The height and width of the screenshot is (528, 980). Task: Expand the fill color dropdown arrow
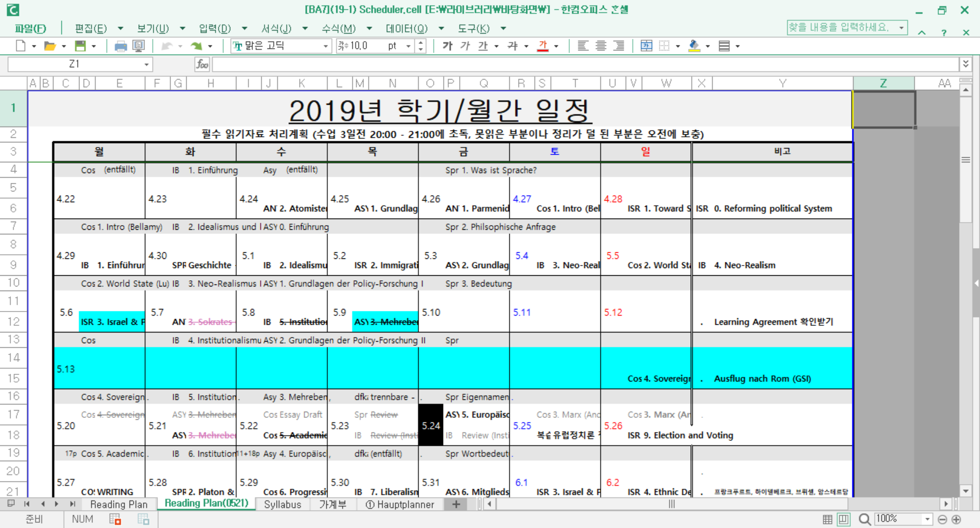pos(707,46)
